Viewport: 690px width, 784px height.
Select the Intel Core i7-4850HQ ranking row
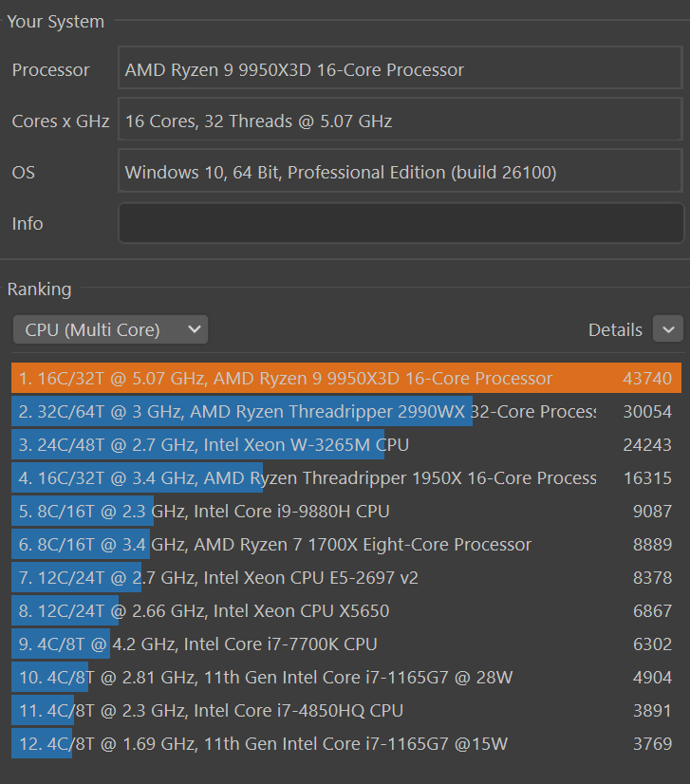(x=346, y=711)
